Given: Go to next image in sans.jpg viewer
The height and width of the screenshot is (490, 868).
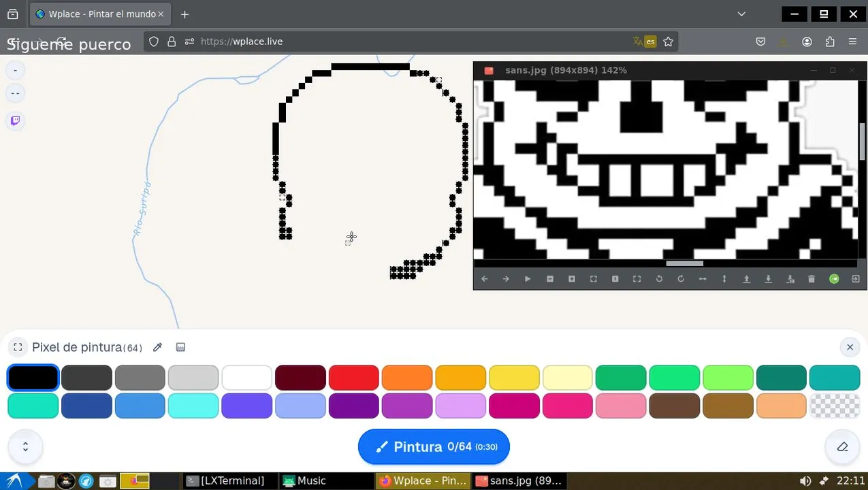Looking at the screenshot, I should (x=506, y=279).
